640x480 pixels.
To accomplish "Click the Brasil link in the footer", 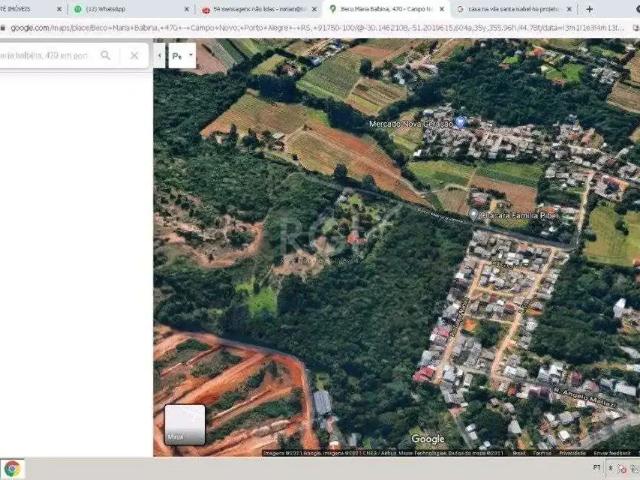I will [x=519, y=453].
